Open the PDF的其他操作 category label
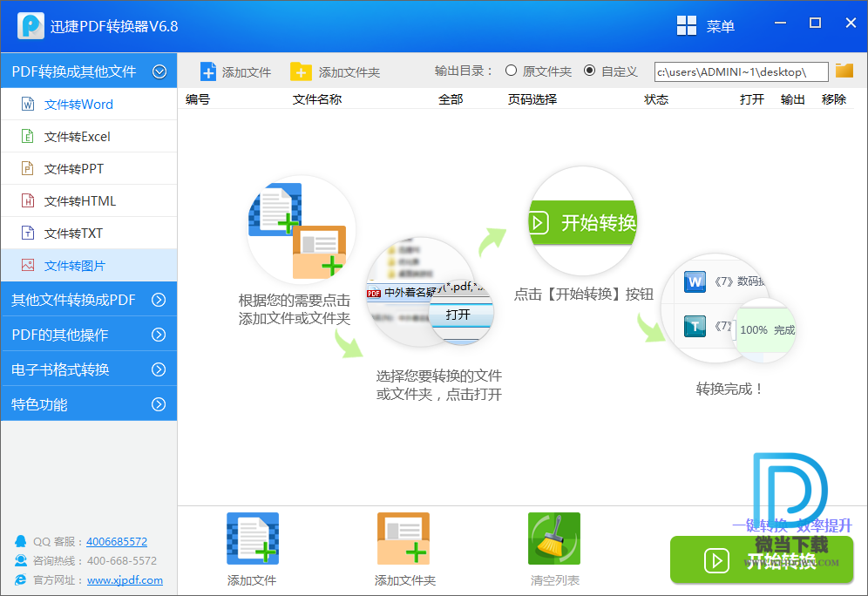The height and width of the screenshot is (596, 868). click(x=60, y=335)
